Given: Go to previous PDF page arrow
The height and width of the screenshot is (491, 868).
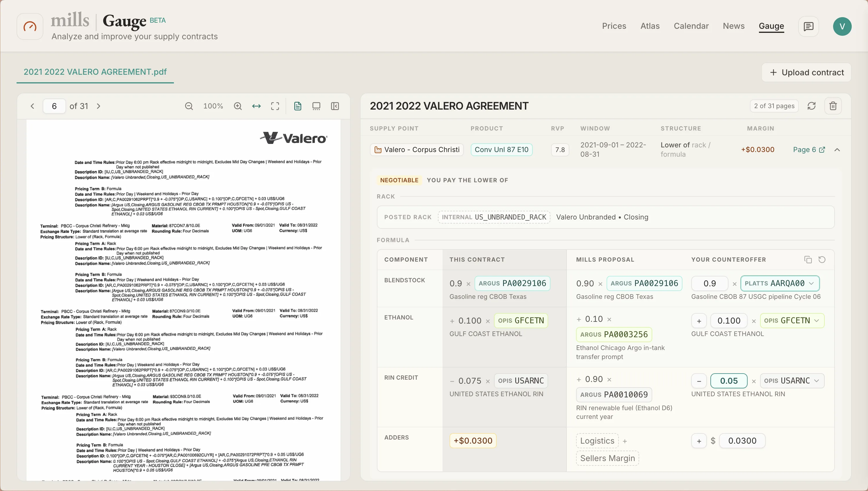Looking at the screenshot, I should pos(32,106).
